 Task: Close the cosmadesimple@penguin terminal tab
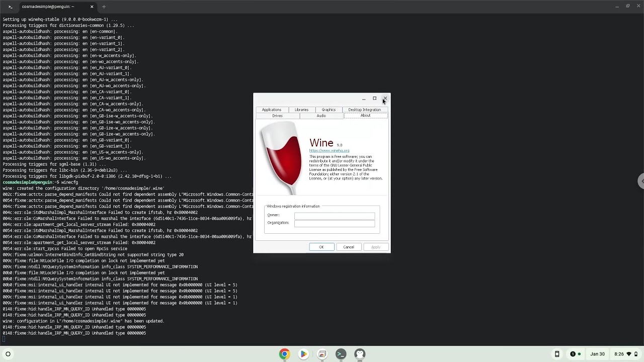(x=92, y=7)
